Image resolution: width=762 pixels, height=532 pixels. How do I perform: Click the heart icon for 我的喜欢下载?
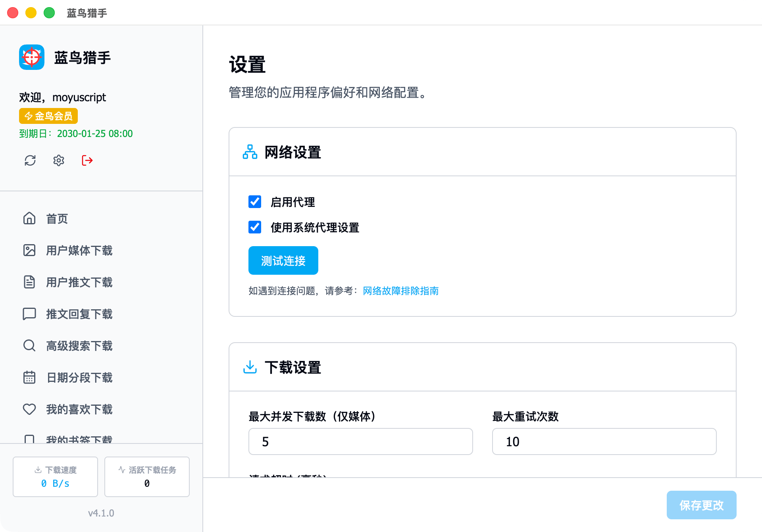point(29,409)
